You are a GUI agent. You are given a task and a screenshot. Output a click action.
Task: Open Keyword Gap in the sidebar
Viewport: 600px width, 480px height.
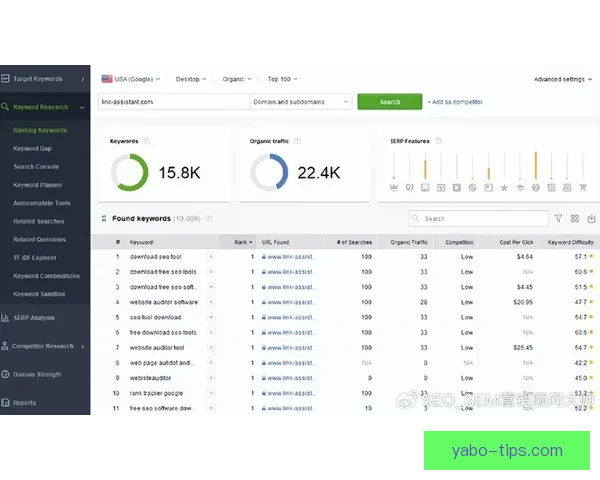(x=31, y=148)
